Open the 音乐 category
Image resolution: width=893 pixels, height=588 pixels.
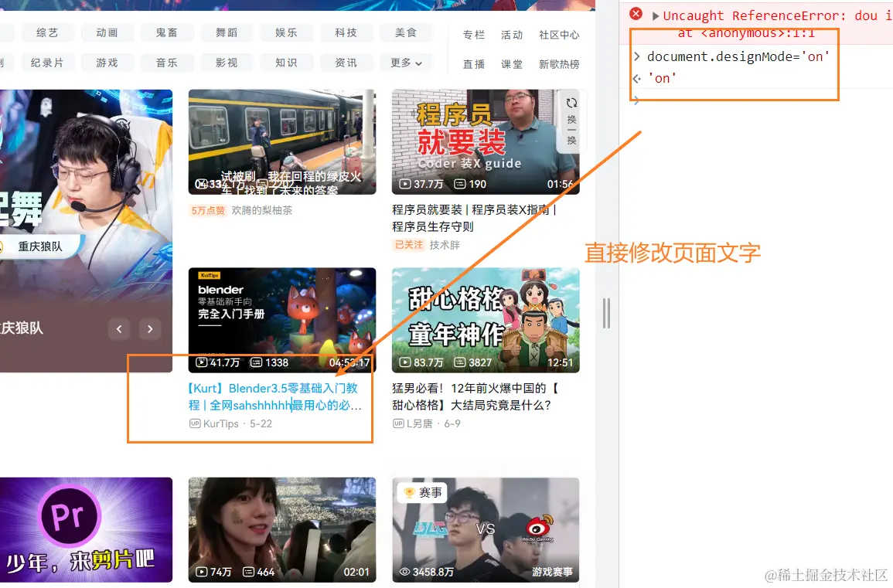167,63
